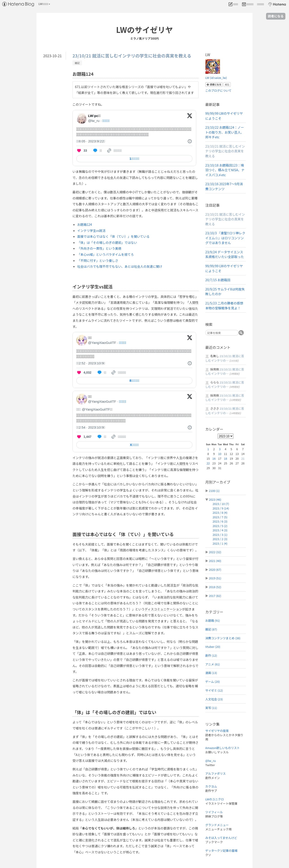Click the copy-link icon on the lw_ru tweet
Viewport: 289px width, 868px height.
[x=109, y=151]
